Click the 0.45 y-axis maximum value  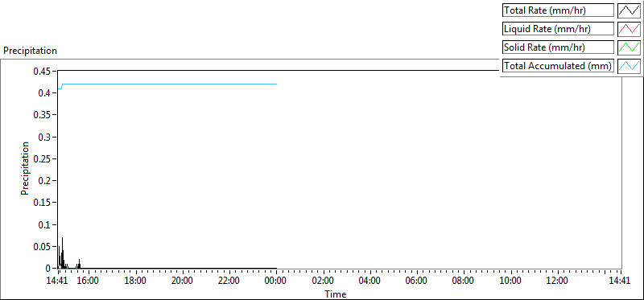[x=43, y=72]
